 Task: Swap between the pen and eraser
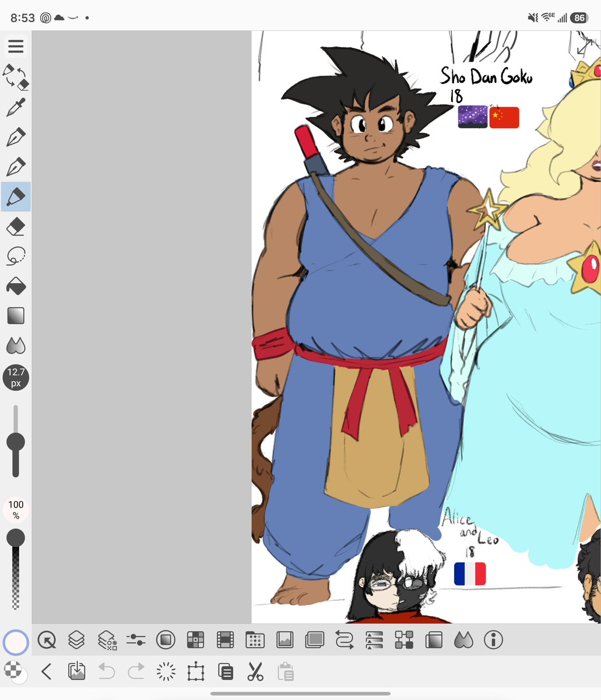click(x=16, y=77)
